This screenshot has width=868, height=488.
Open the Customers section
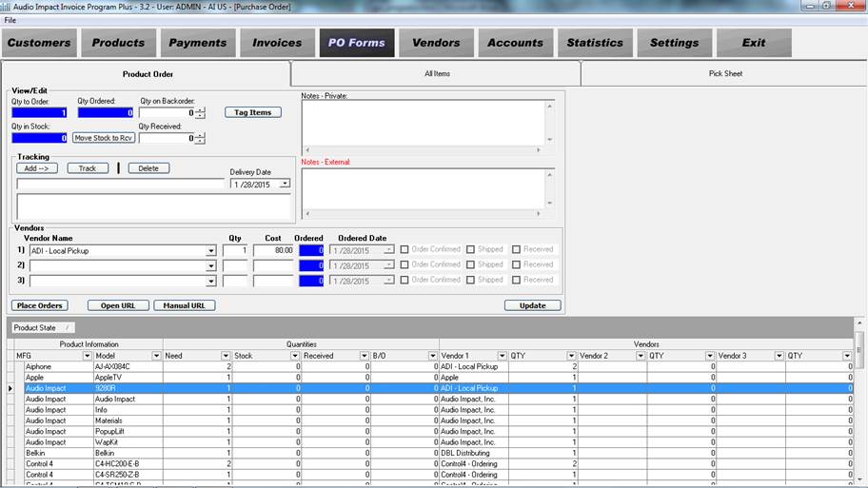pos(39,43)
